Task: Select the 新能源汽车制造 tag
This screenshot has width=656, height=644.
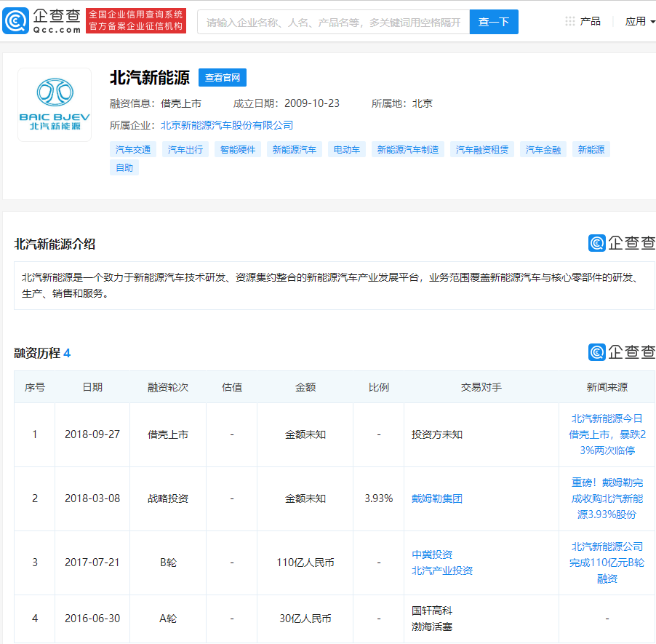Action: pos(408,149)
